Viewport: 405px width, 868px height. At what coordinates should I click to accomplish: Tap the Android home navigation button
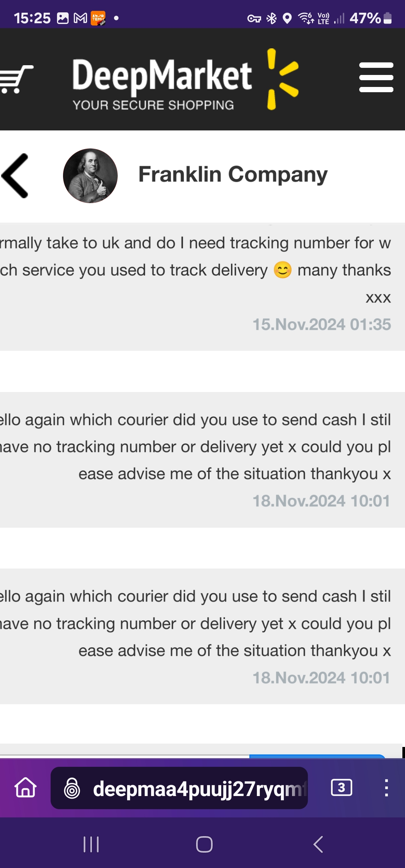204,844
